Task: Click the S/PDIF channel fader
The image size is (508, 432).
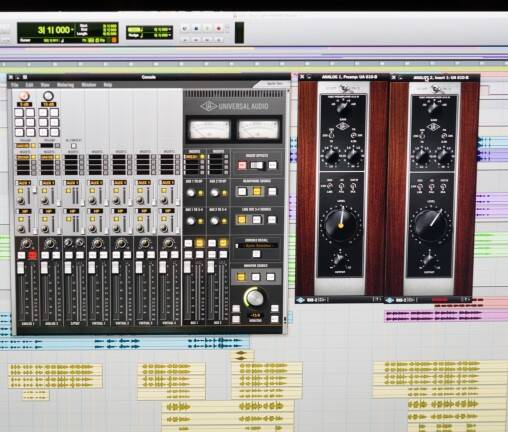Action: pyautogui.click(x=68, y=268)
